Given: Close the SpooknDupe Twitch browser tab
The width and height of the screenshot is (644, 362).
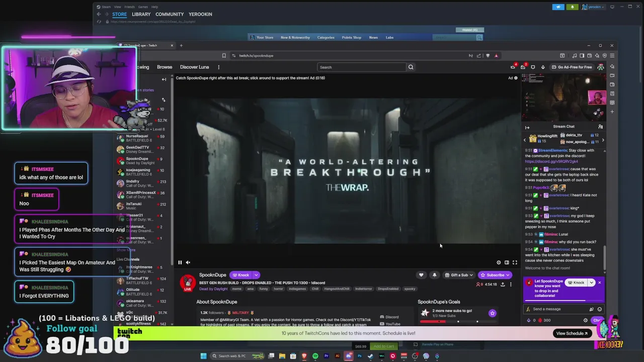Looking at the screenshot, I should pos(172,45).
